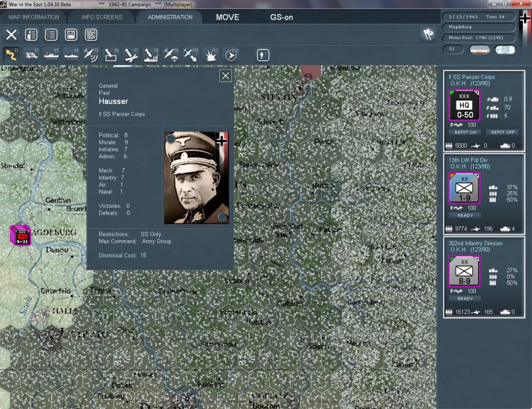This screenshot has height=409, width=532.
Task: Click the 13th LW Fld Div unit name
Action: click(468, 160)
